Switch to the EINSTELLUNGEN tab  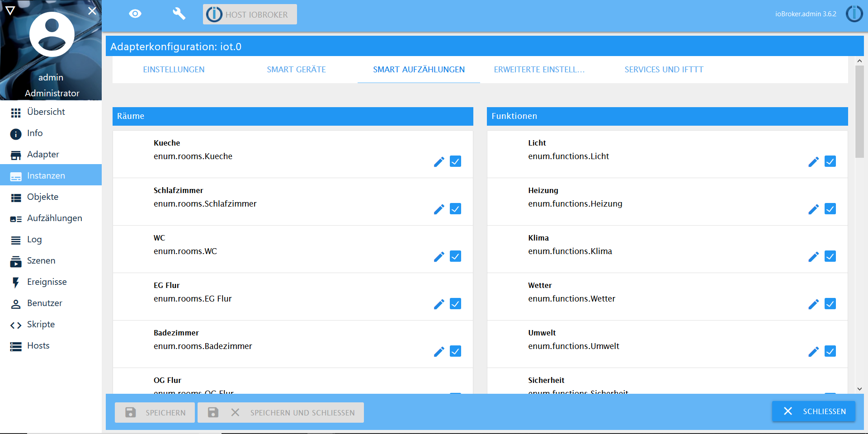click(x=174, y=70)
